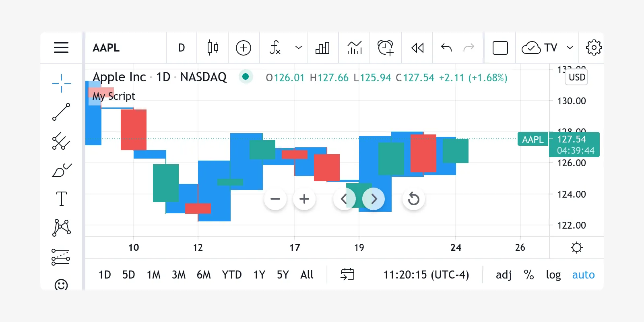Click the USD currency selector

click(577, 77)
